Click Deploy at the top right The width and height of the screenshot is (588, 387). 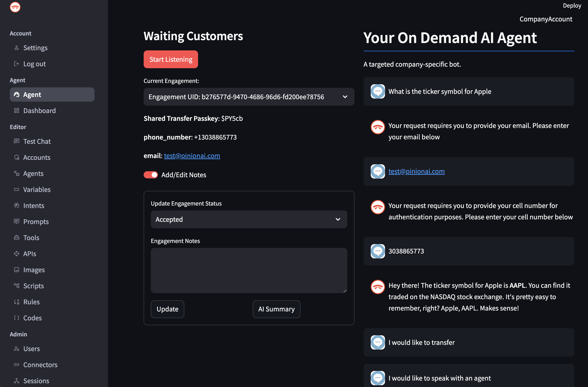[572, 5]
